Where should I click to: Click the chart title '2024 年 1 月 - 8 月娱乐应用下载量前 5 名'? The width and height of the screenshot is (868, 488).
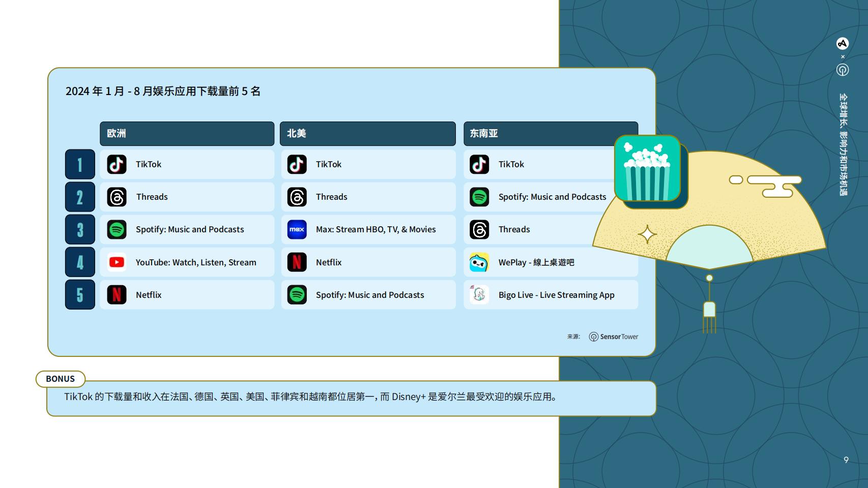[x=163, y=91]
